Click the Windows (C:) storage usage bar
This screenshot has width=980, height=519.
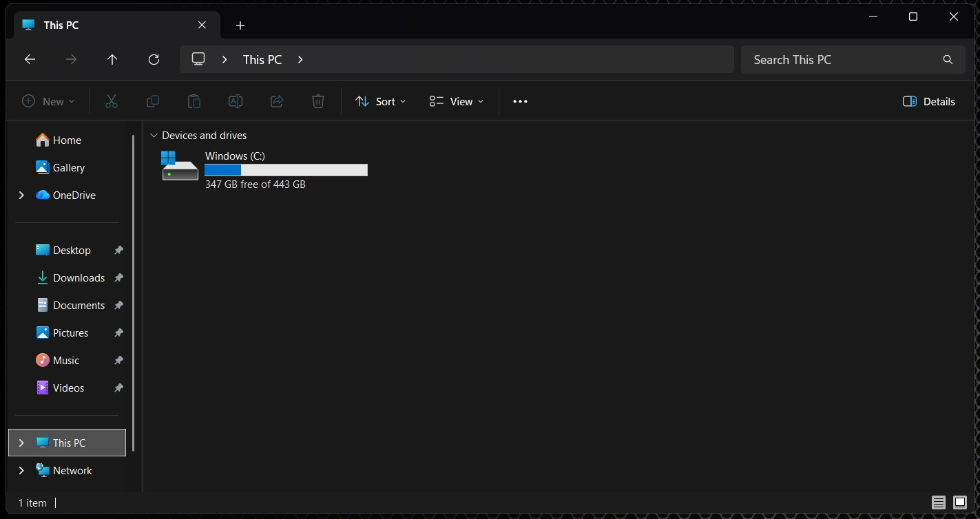[x=286, y=170]
